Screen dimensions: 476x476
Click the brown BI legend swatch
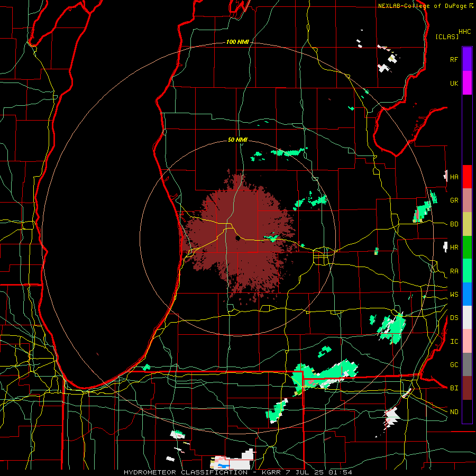(467, 388)
